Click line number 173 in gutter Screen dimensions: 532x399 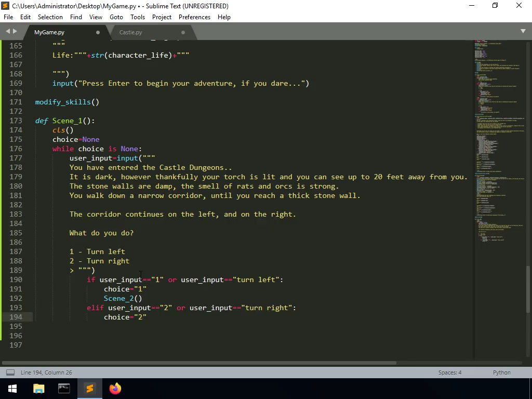(x=16, y=121)
